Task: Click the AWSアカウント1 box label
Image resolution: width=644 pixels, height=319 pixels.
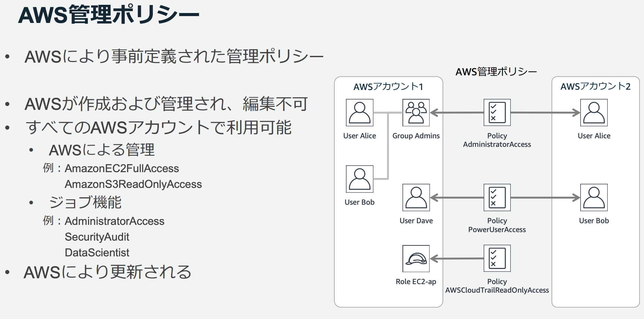Action: coord(388,87)
